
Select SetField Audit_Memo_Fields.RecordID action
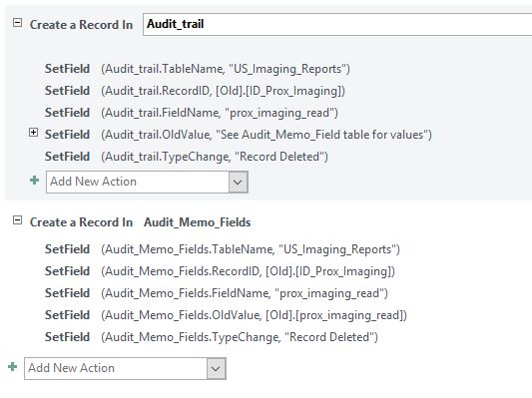point(221,271)
